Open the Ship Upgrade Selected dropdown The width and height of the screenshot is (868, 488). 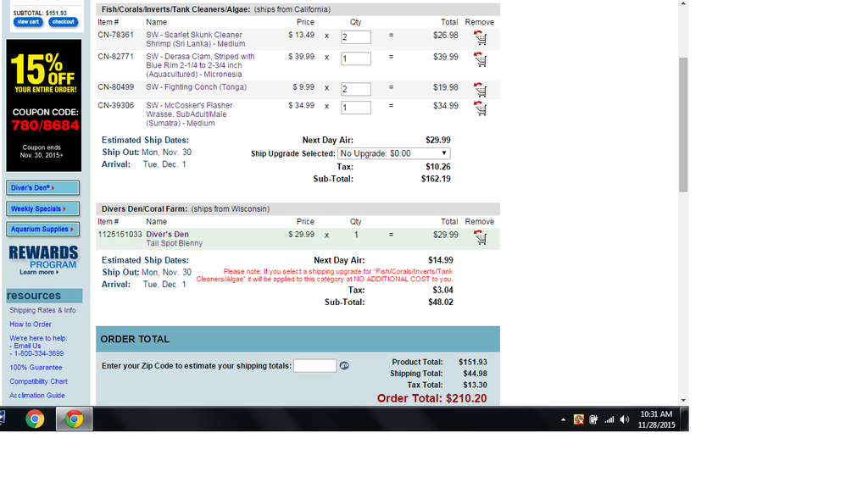[x=393, y=153]
